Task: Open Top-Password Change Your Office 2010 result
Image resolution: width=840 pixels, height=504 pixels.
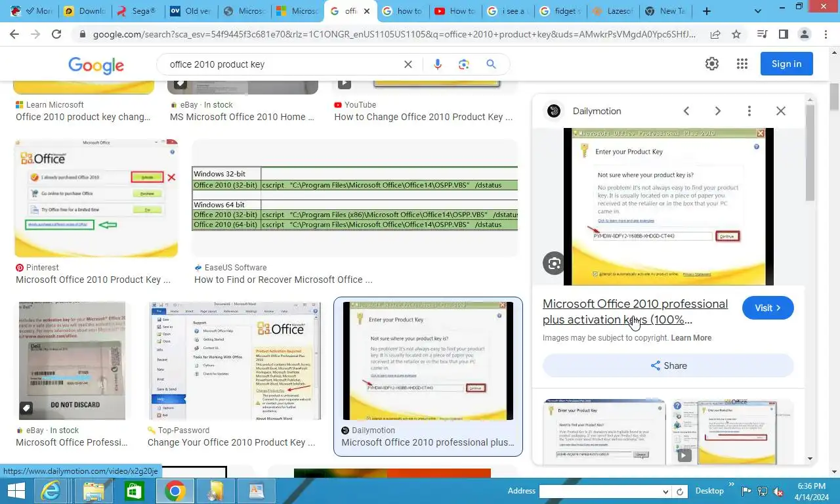Action: coord(231,442)
